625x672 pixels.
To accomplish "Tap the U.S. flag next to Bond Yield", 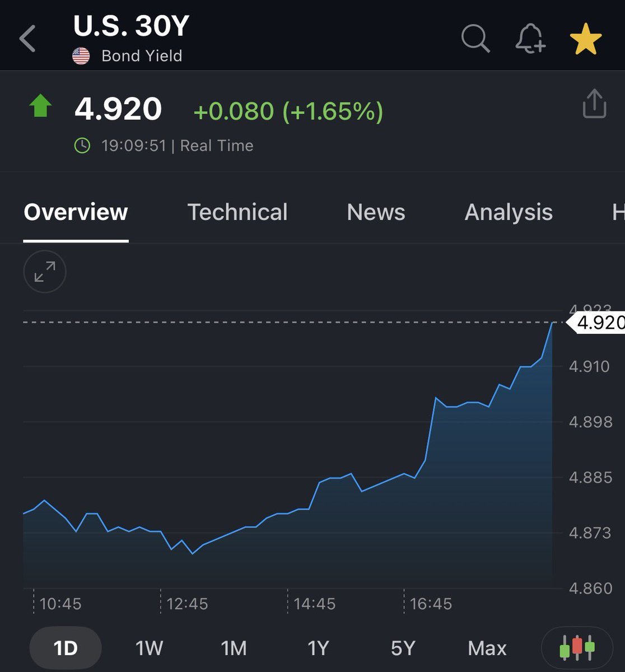I will pyautogui.click(x=81, y=55).
